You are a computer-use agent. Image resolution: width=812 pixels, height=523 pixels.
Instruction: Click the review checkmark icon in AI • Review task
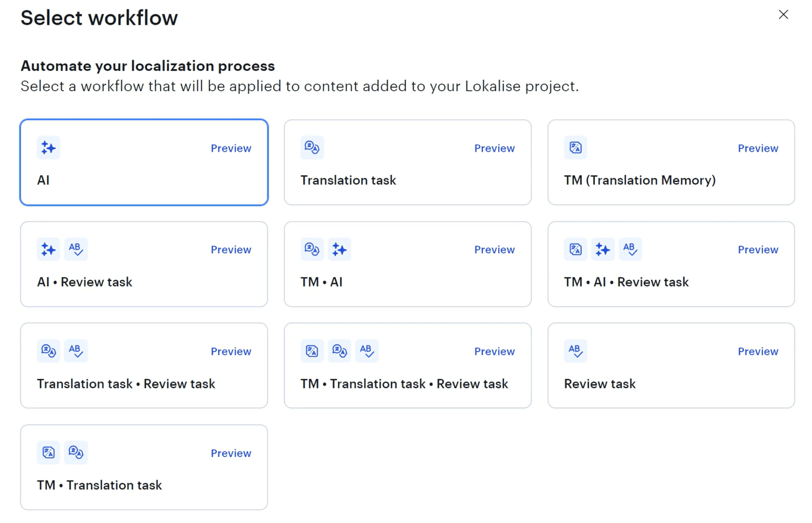76,249
